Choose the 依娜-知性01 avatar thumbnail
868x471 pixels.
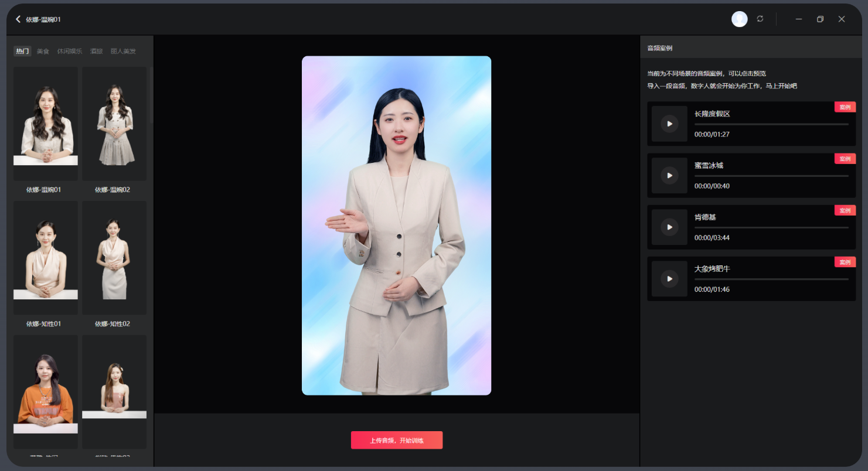tap(46, 258)
